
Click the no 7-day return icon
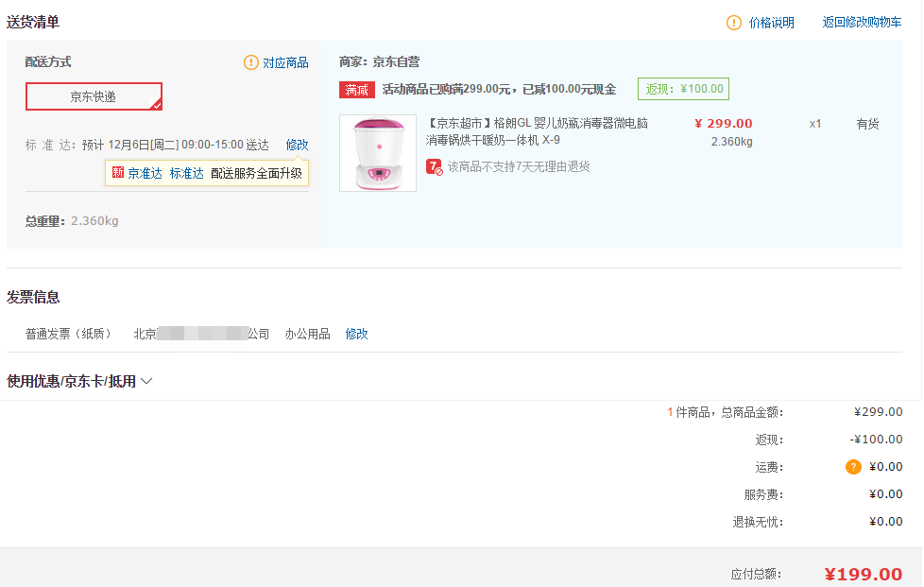point(435,167)
